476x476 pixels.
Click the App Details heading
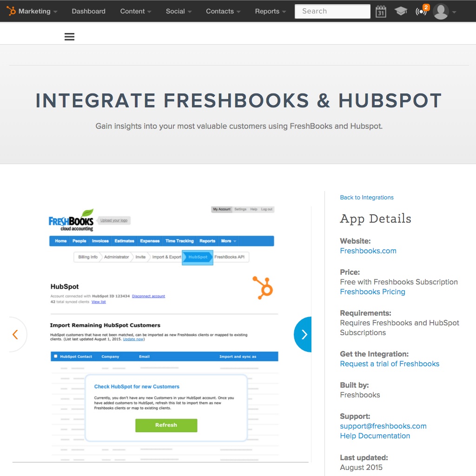click(376, 218)
